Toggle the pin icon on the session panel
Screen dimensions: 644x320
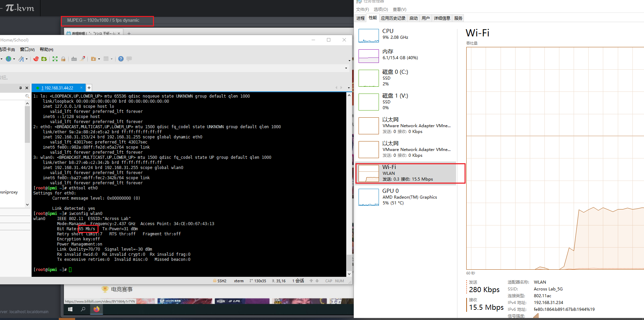pyautogui.click(x=21, y=88)
